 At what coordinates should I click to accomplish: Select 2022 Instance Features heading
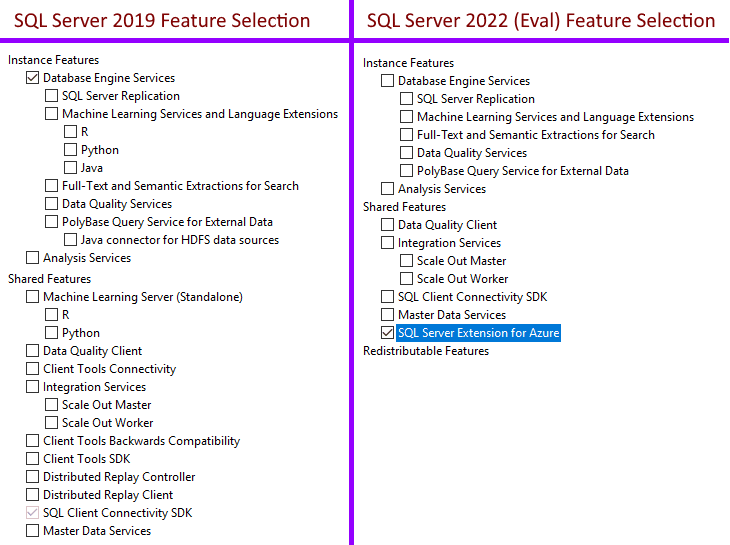(x=408, y=63)
